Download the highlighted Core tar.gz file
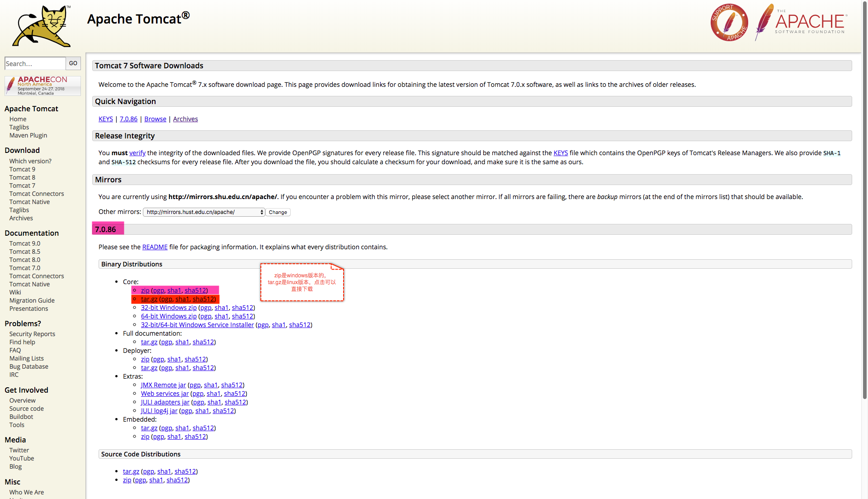868x499 pixels. point(149,299)
